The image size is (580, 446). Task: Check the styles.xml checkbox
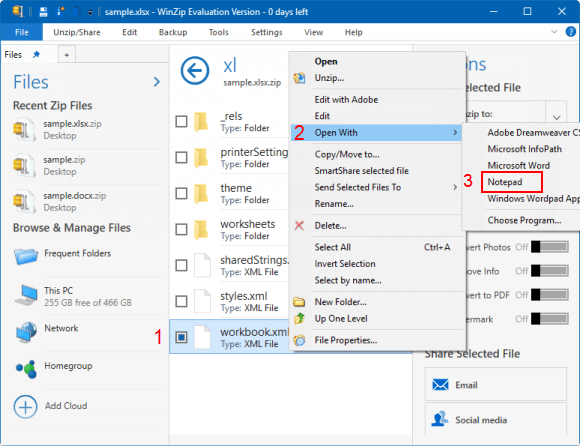click(181, 301)
